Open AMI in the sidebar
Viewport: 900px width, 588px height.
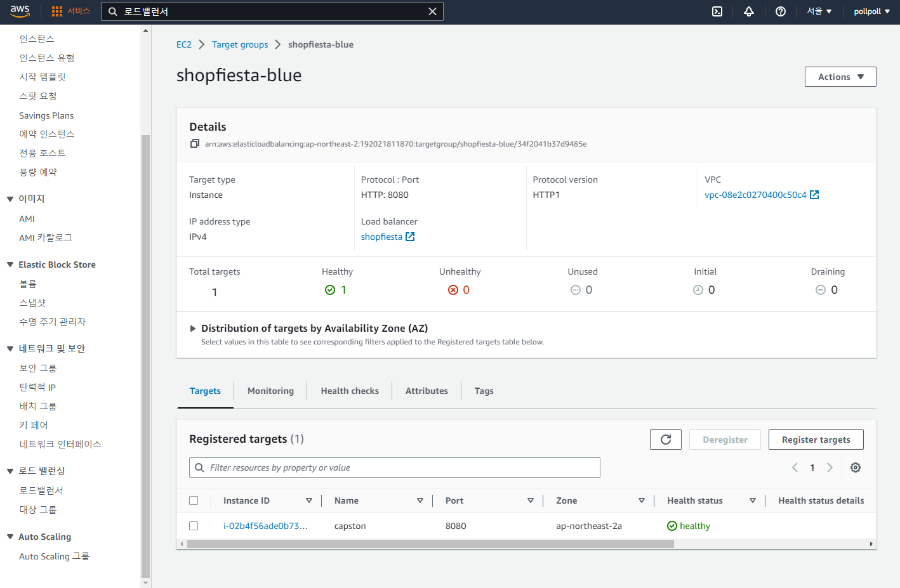(27, 219)
